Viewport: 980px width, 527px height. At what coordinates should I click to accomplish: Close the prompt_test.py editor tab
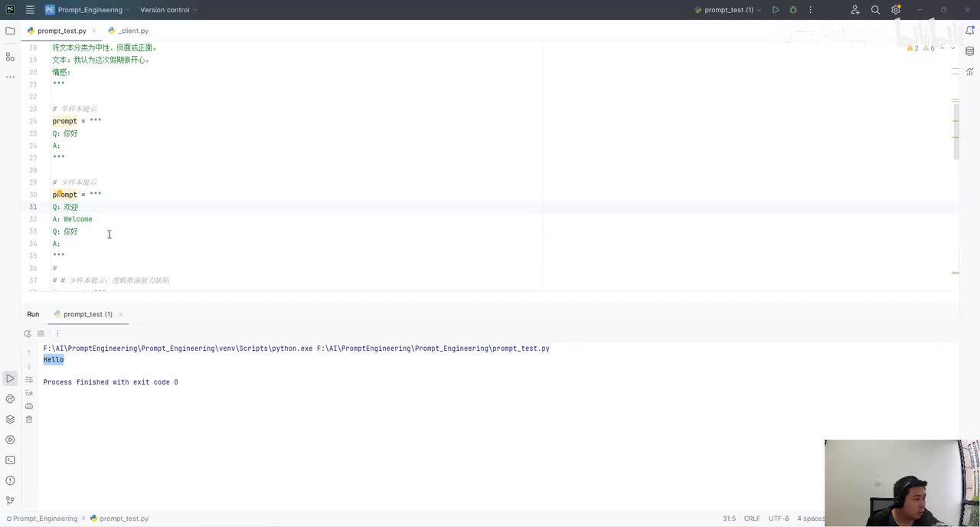(x=94, y=31)
